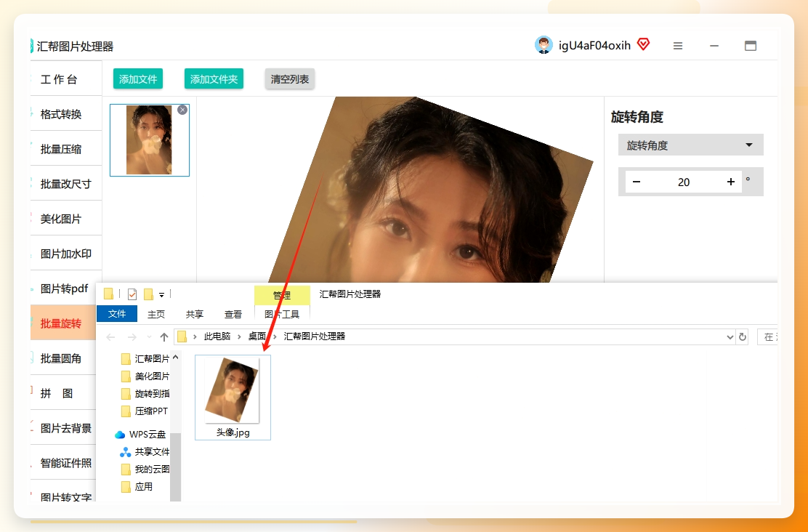Image resolution: width=808 pixels, height=532 pixels.
Task: Click the 添加文件夹 button
Action: tap(214, 79)
